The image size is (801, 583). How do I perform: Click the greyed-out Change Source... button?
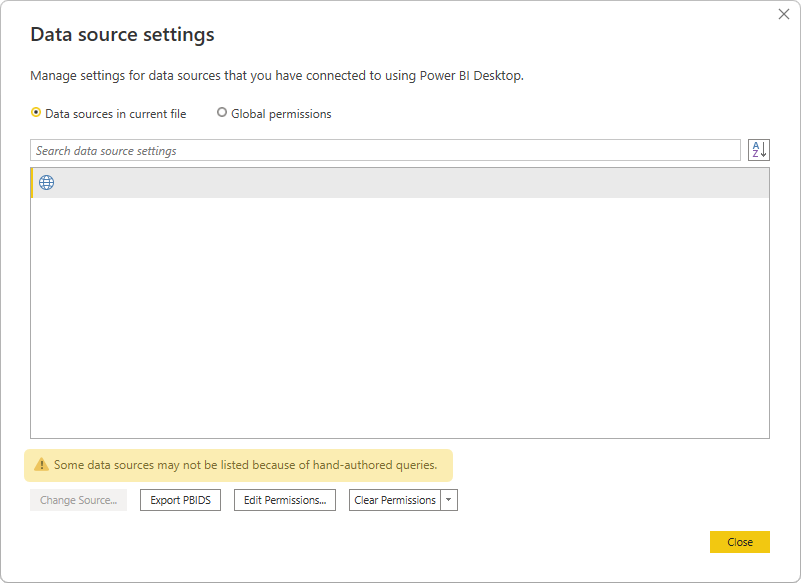(x=78, y=500)
